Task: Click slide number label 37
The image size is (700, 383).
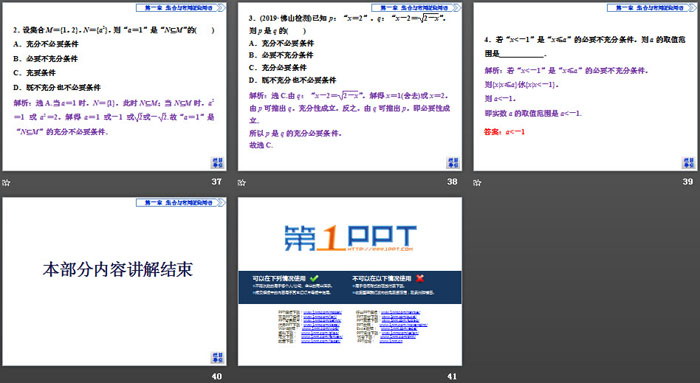Action: [x=217, y=181]
